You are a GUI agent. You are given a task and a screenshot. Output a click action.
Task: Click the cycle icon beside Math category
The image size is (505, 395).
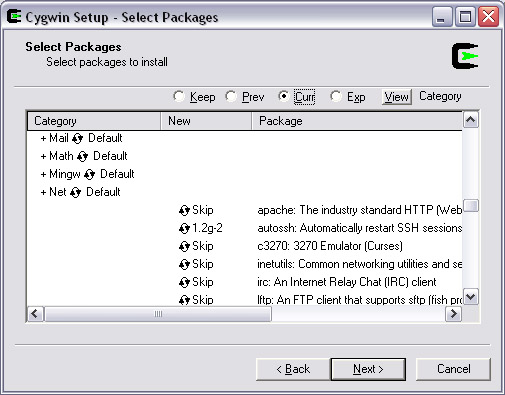(x=82, y=156)
